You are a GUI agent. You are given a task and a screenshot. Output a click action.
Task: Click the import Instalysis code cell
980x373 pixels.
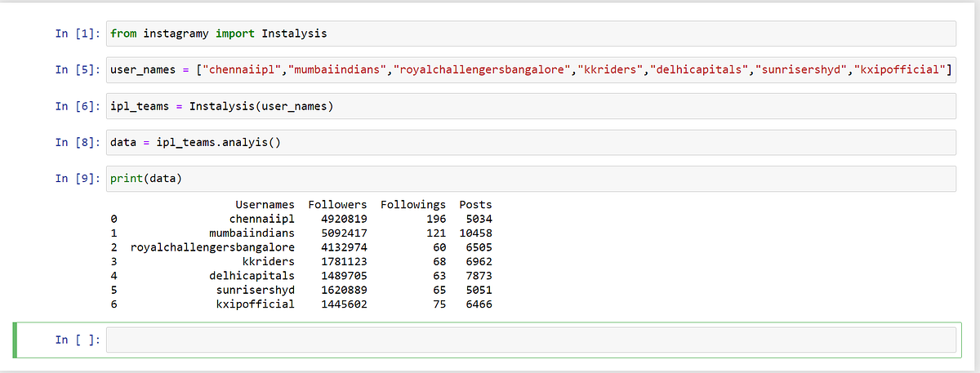[531, 33]
